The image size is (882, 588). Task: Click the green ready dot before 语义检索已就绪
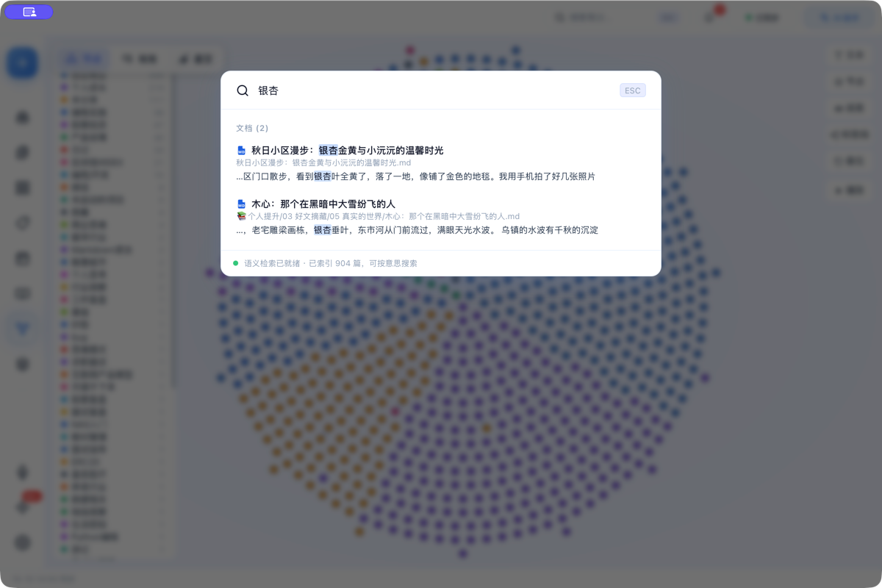tap(236, 263)
